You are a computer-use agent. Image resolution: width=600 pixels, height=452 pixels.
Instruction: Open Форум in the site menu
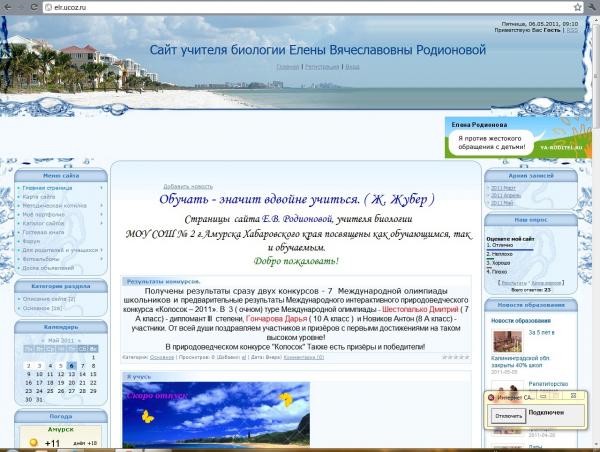click(31, 241)
